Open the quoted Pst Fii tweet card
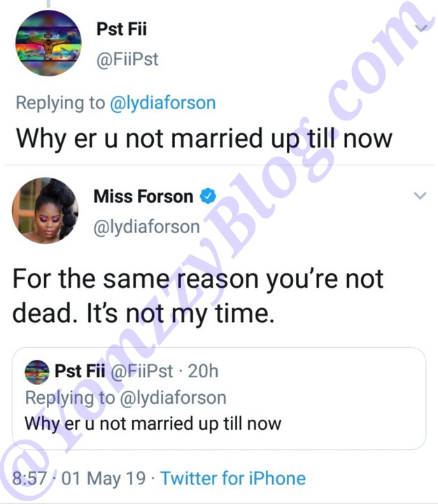Image resolution: width=438 pixels, height=504 pixels. pos(219,398)
